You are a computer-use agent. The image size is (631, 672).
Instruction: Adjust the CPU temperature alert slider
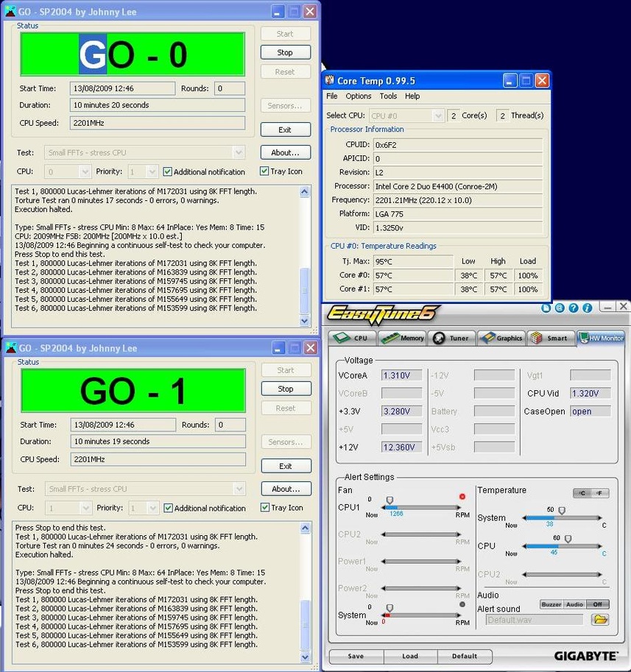click(568, 539)
